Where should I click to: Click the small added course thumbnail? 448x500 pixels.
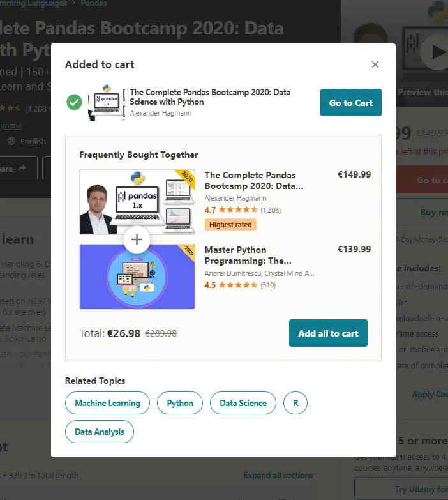coord(107,102)
